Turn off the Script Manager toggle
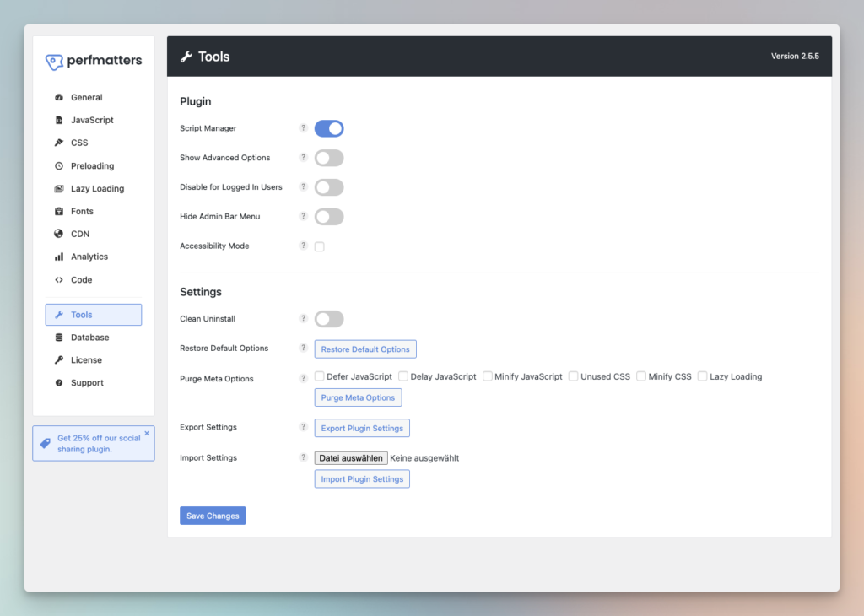864x616 pixels. pos(329,128)
